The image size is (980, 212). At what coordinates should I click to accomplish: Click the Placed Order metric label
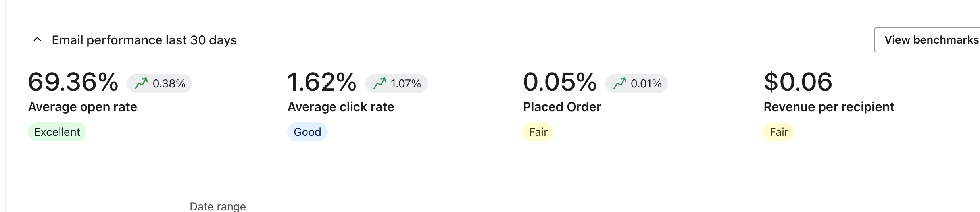tap(562, 107)
